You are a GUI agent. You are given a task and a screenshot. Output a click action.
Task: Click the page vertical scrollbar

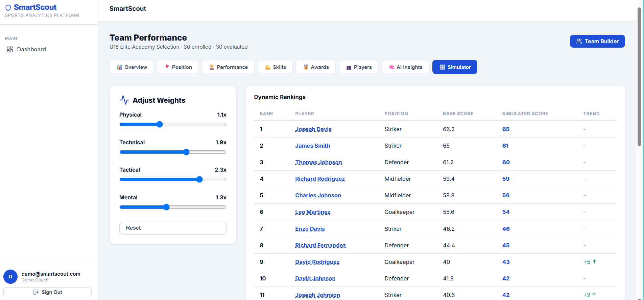pos(639,77)
